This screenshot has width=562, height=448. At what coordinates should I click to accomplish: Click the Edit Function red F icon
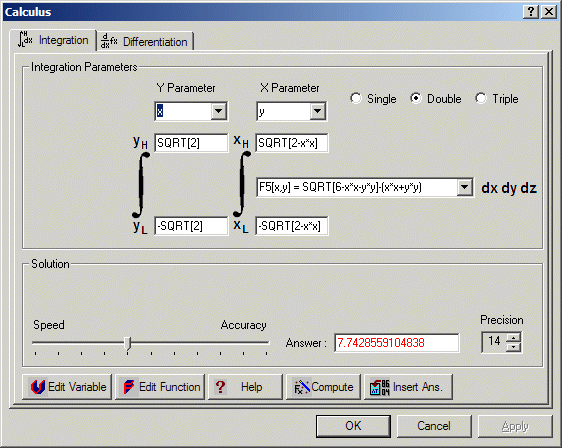click(x=128, y=387)
